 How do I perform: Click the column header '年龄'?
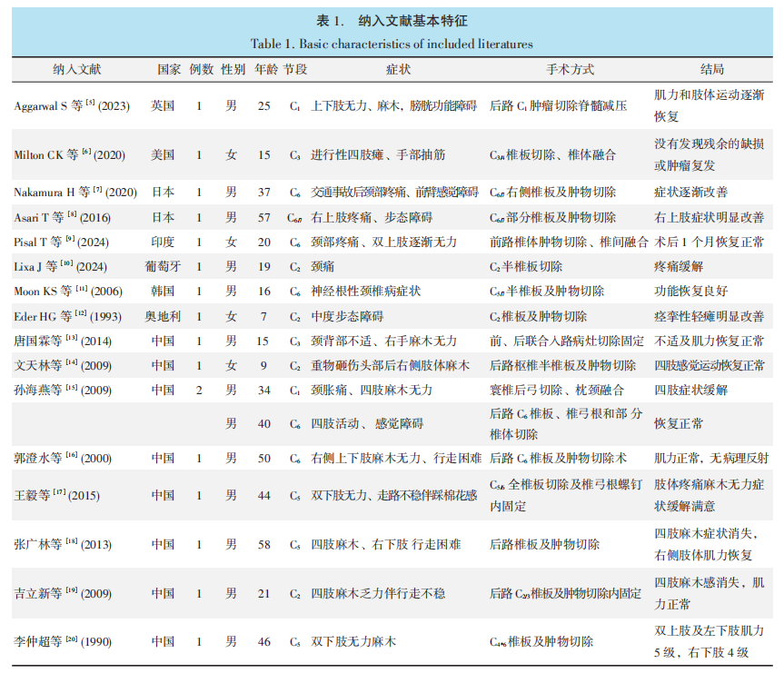(x=265, y=70)
